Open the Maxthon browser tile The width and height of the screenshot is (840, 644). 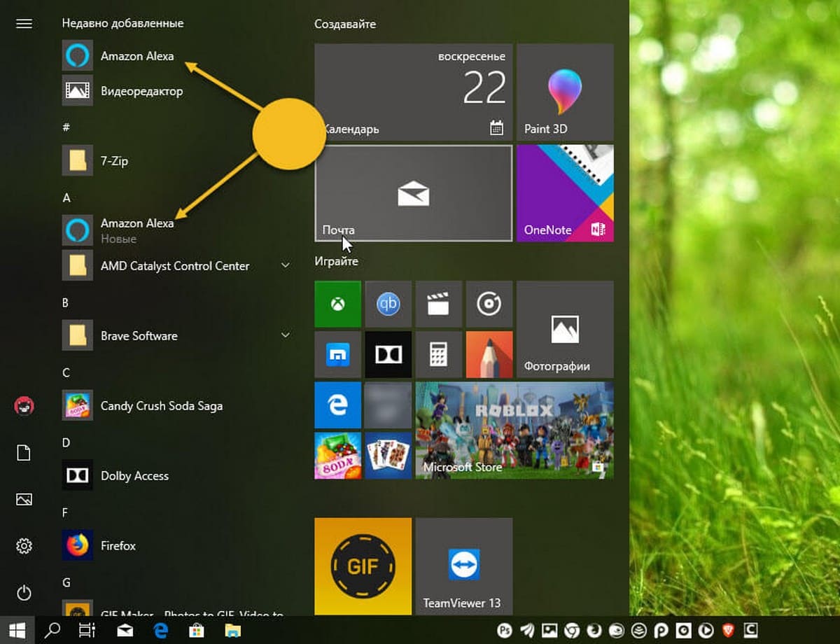pyautogui.click(x=338, y=354)
